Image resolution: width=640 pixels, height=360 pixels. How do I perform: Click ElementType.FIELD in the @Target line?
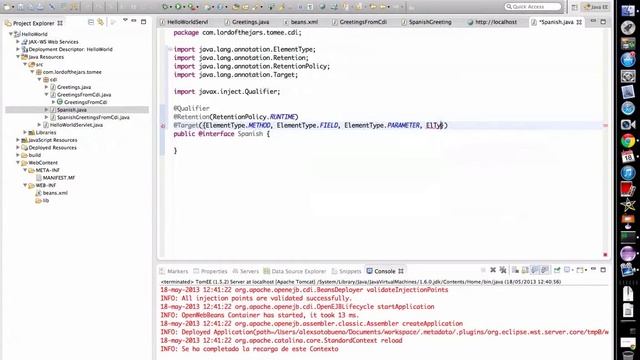[307, 125]
